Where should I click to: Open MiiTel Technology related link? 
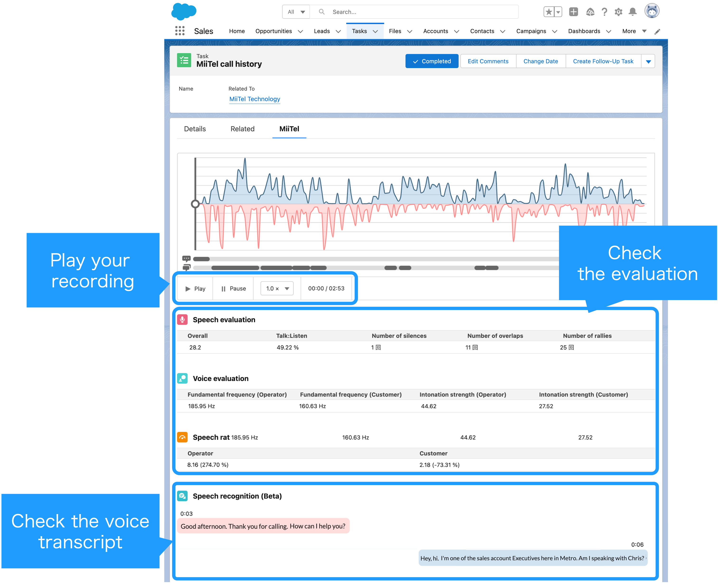255,99
